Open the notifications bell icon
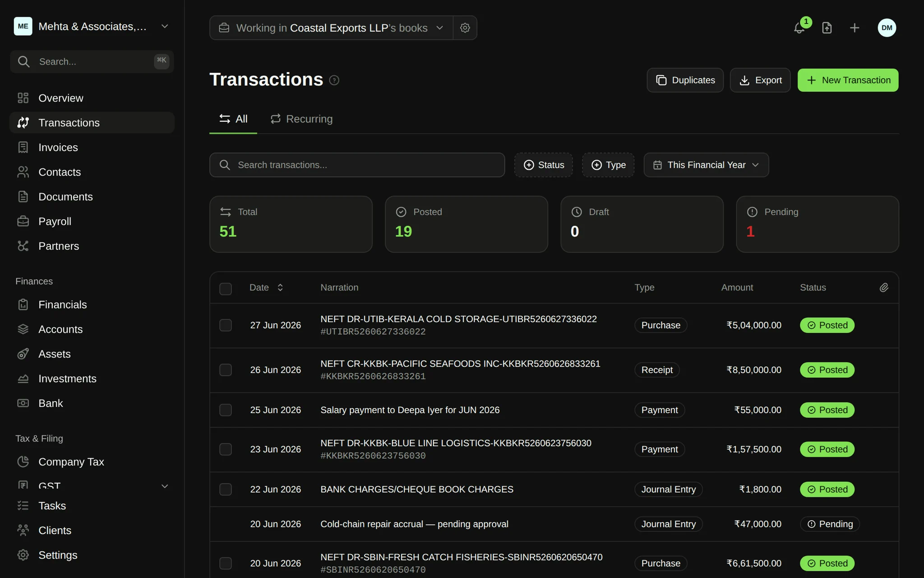 [799, 28]
